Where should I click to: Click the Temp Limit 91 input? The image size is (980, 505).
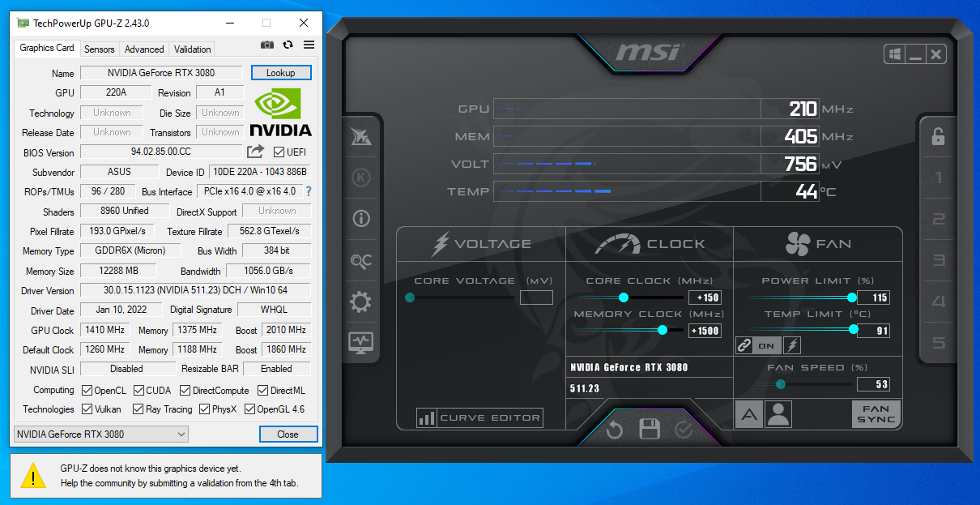click(874, 330)
